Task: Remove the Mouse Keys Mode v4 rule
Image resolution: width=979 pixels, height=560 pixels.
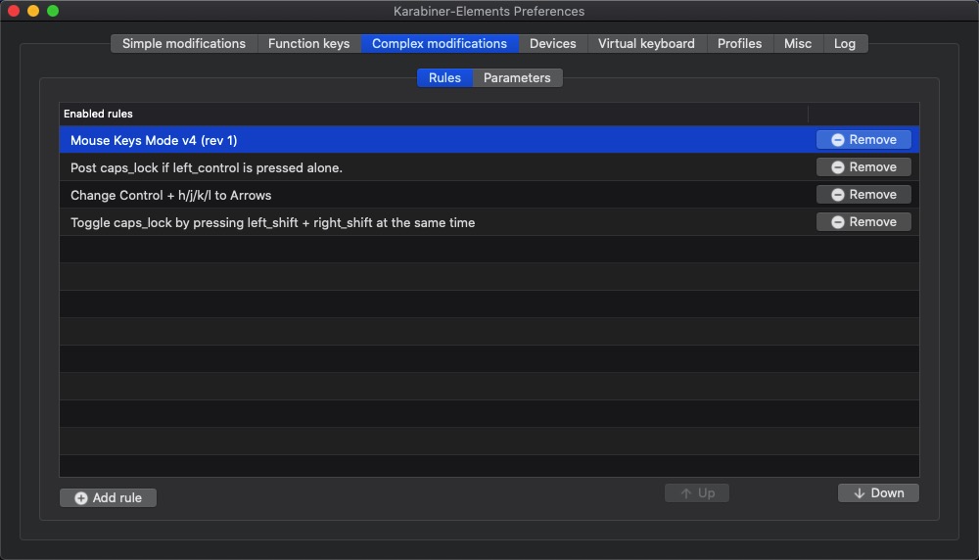Action: coord(863,140)
